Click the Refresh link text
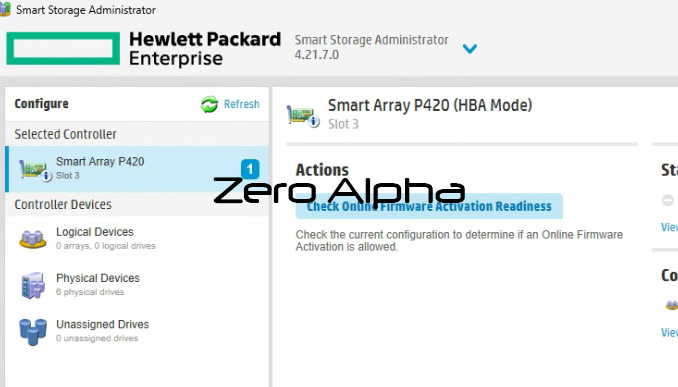678x387 pixels. [241, 104]
